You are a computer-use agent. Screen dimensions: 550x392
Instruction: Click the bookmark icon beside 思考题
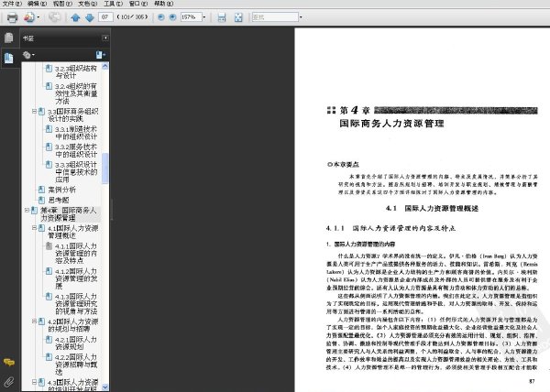tap(41, 200)
